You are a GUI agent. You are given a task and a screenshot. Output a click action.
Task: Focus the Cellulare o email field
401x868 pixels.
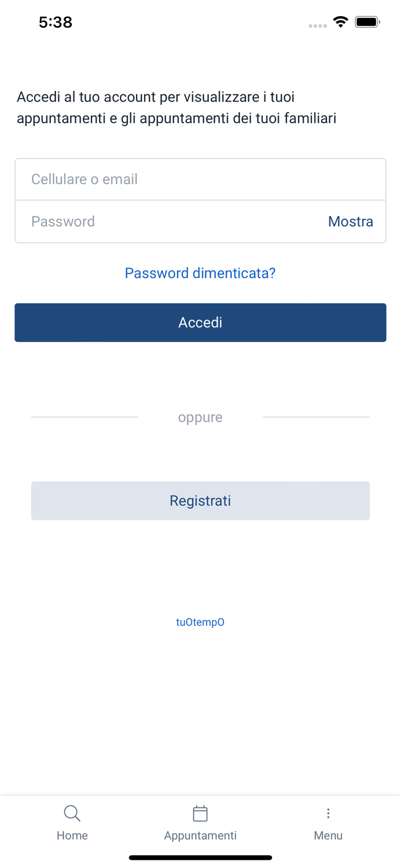[200, 179]
